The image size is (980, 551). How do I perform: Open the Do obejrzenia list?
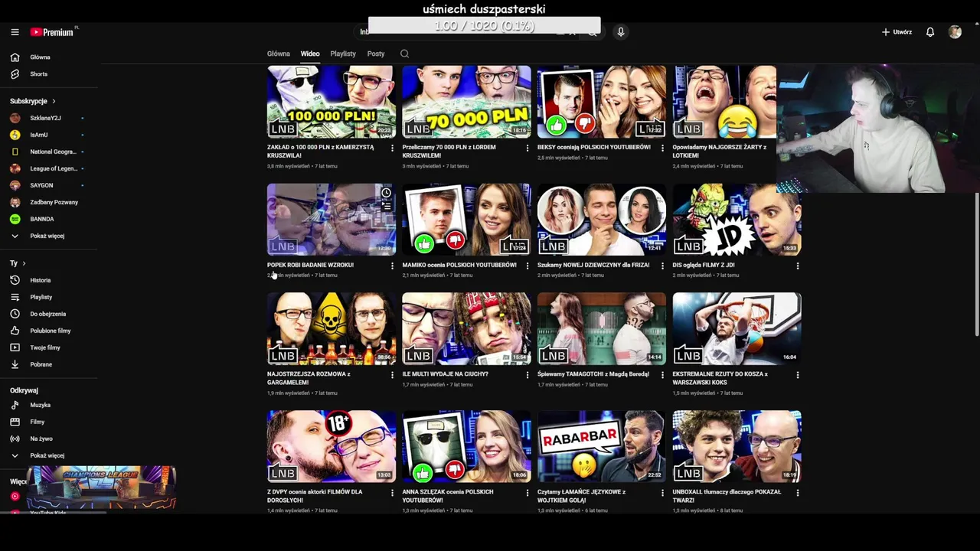[50, 314]
